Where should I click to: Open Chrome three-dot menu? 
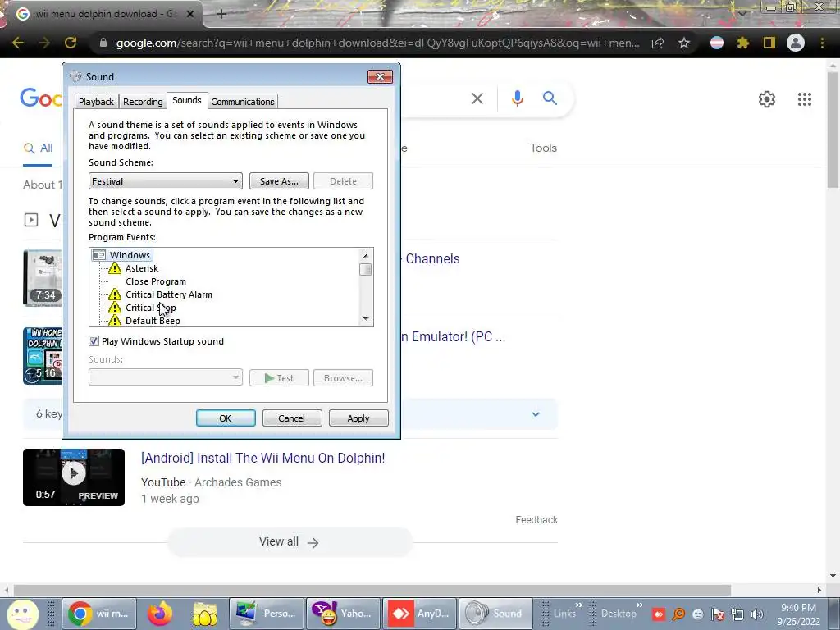[822, 43]
